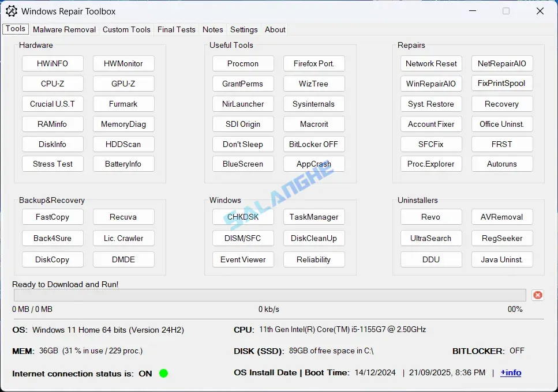Open the +info link near boot time
Screen dimensions: 558x392
(x=511, y=373)
